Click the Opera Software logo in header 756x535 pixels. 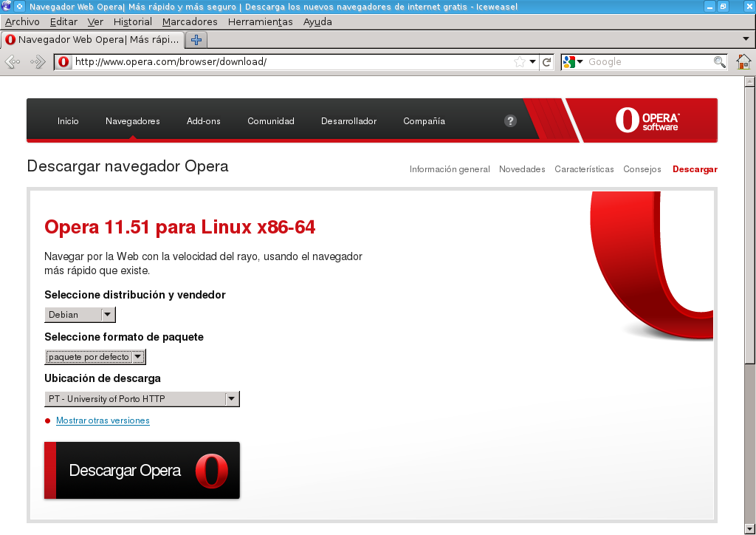(647, 120)
